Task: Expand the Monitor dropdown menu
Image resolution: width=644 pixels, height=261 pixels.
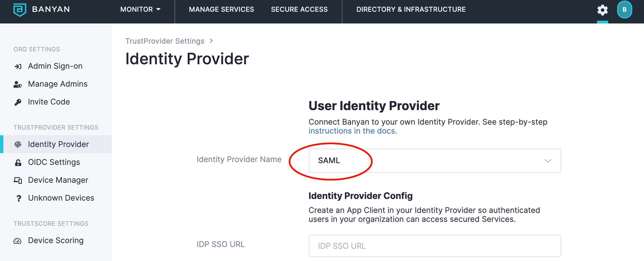Action: [140, 10]
